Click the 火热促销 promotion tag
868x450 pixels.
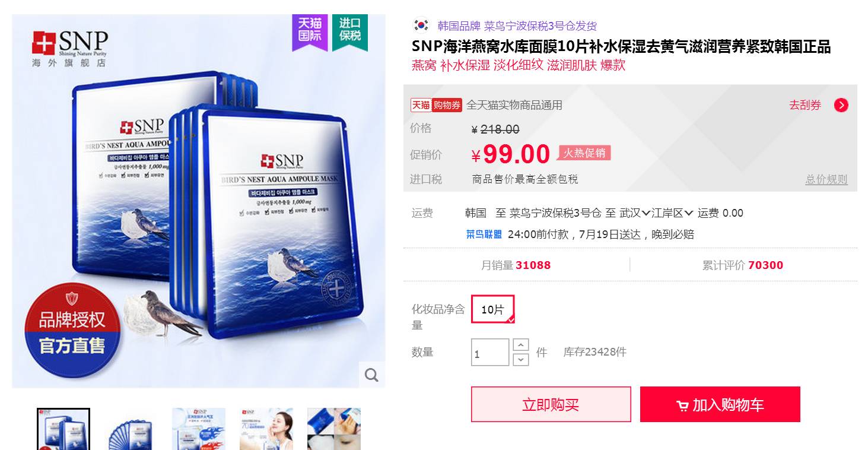tap(584, 153)
